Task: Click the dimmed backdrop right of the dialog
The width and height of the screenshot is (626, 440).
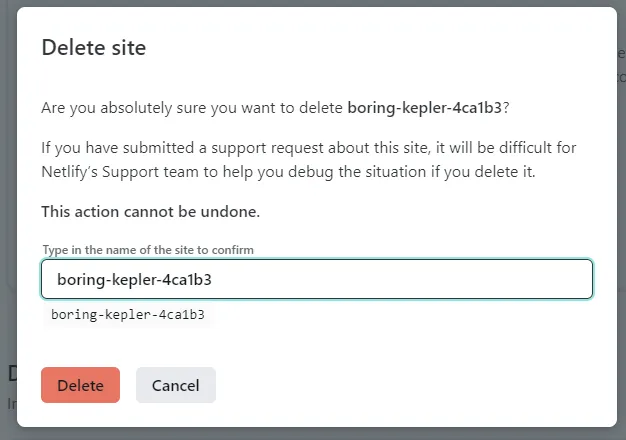Action: 621,200
